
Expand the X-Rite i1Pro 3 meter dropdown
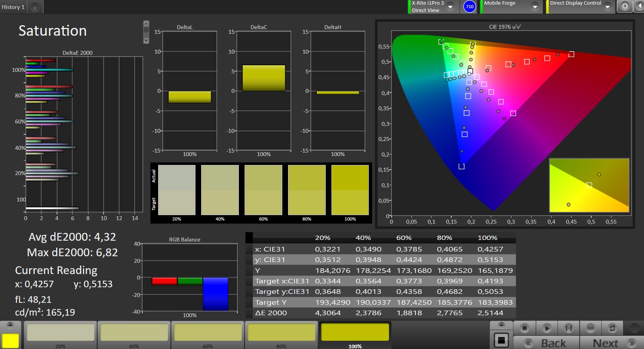point(451,7)
